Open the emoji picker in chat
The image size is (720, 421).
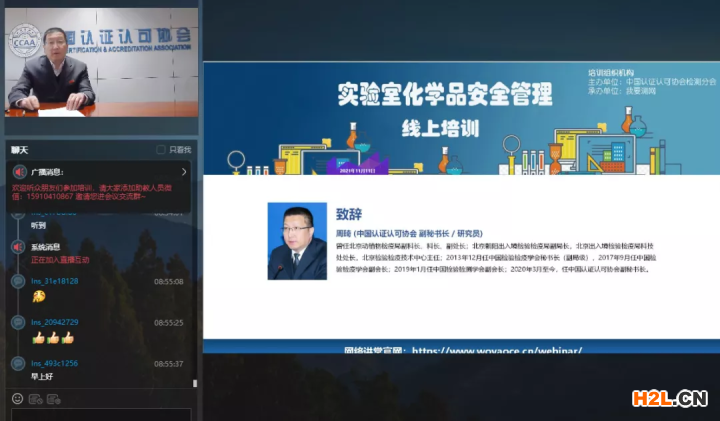17,399
